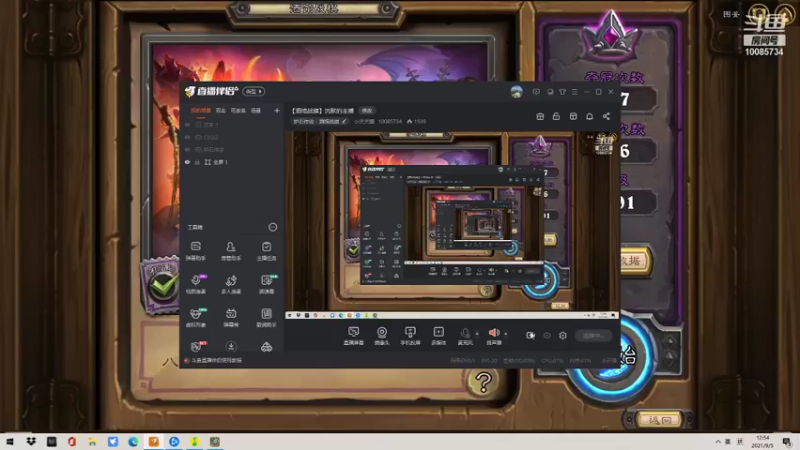
Task: Select the CSGO source row
Action: pos(232,137)
